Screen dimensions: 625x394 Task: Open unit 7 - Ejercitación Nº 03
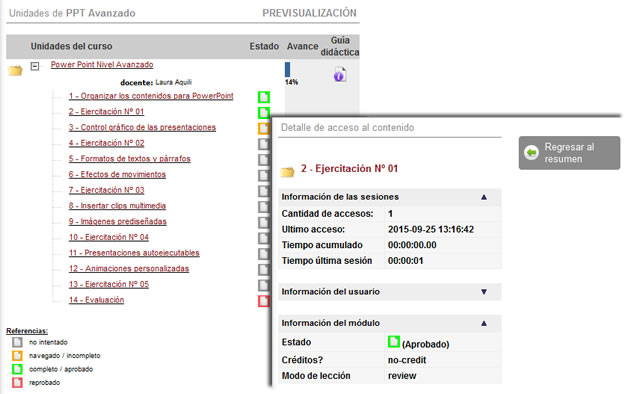point(106,190)
